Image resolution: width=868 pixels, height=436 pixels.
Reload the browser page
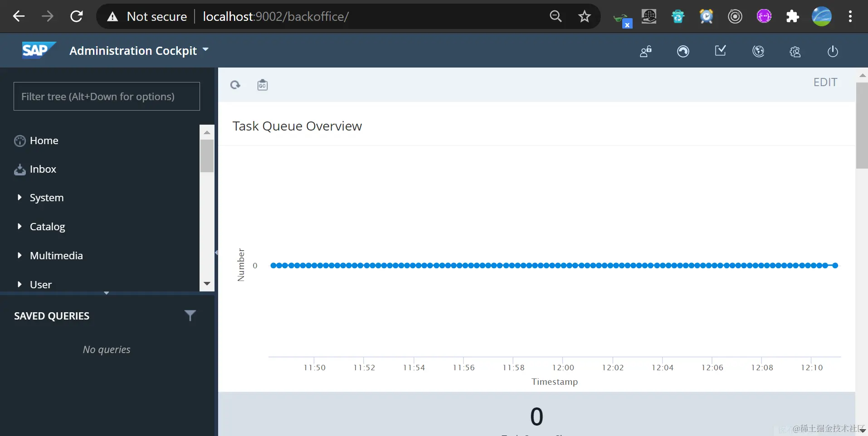click(x=77, y=17)
